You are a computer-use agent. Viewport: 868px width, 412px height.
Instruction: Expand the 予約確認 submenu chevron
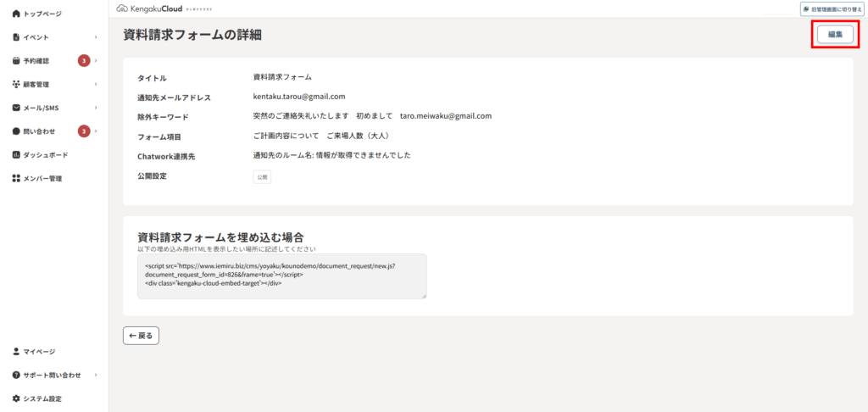click(96, 61)
